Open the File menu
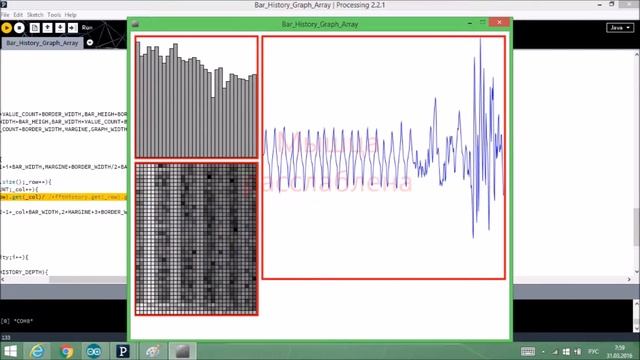 5,15
